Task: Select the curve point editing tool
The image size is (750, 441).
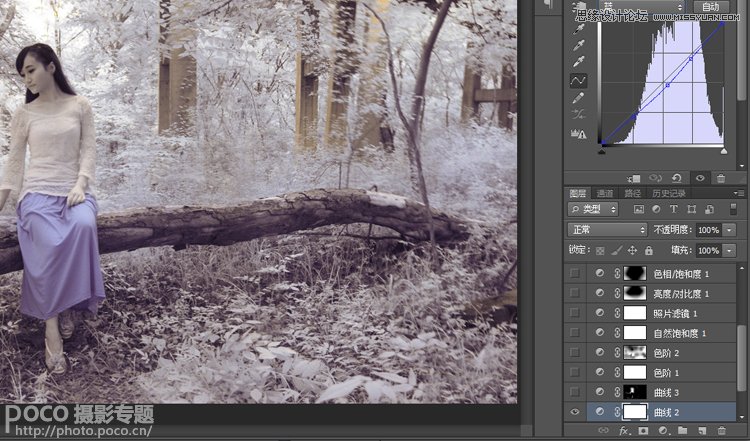Action: pos(578,80)
